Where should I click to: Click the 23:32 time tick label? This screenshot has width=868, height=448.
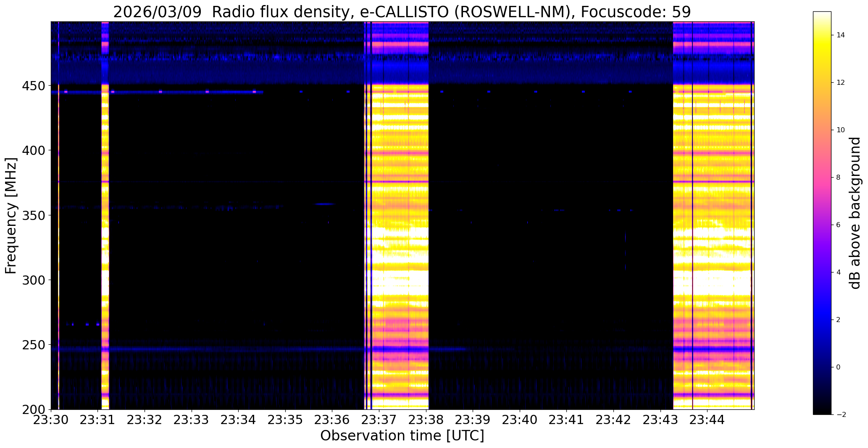[145, 419]
